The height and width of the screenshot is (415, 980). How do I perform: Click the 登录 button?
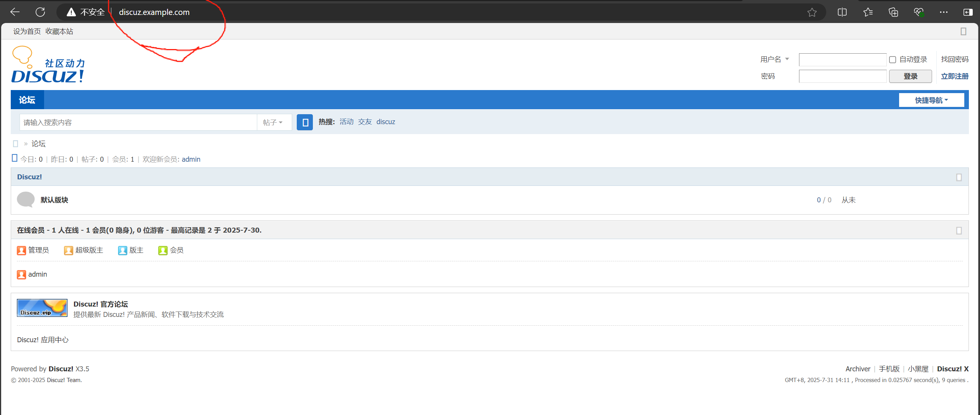(910, 76)
